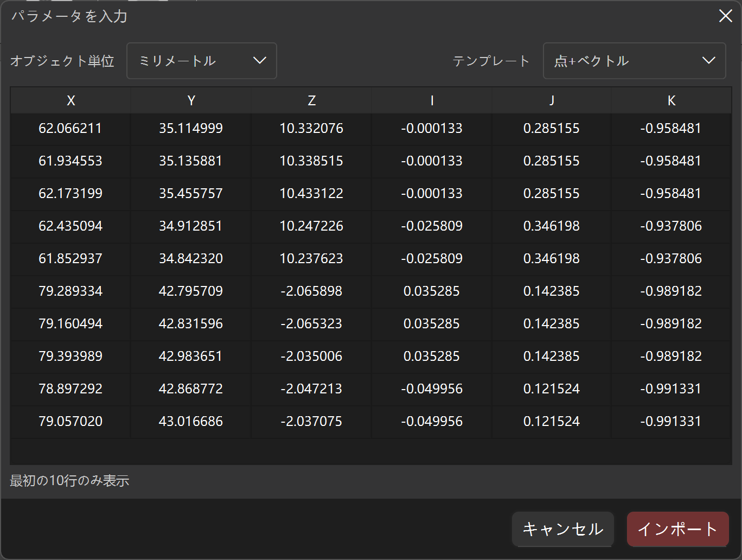Select the J column header
The width and height of the screenshot is (742, 560).
click(552, 100)
